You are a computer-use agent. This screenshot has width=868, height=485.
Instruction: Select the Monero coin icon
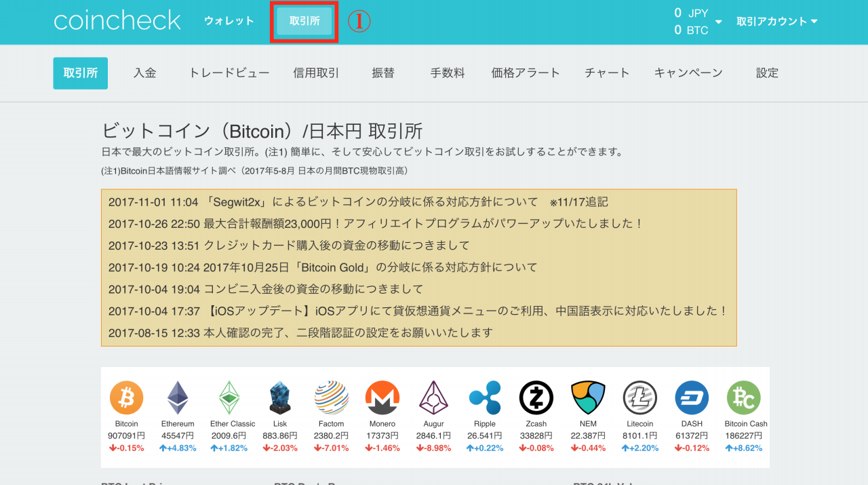[382, 397]
